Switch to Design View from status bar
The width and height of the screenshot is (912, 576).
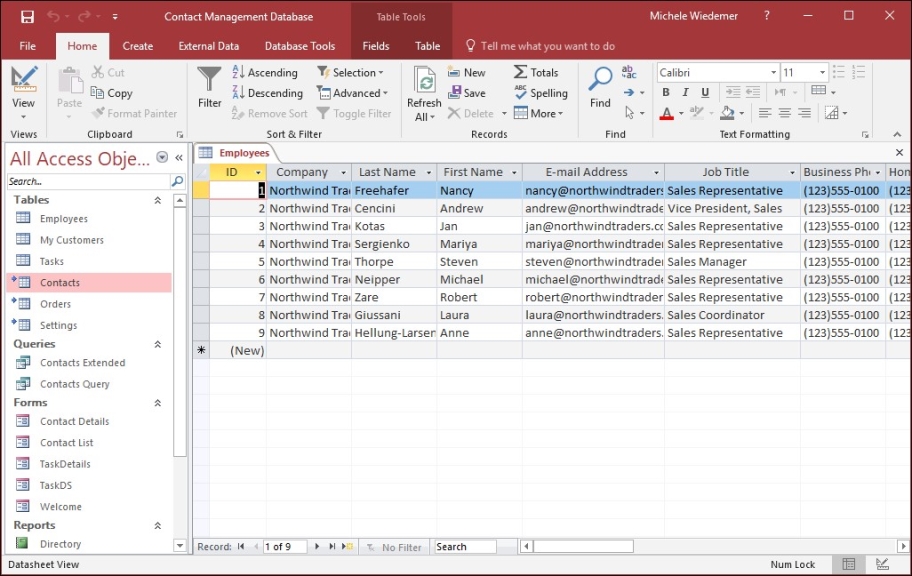tap(882, 564)
